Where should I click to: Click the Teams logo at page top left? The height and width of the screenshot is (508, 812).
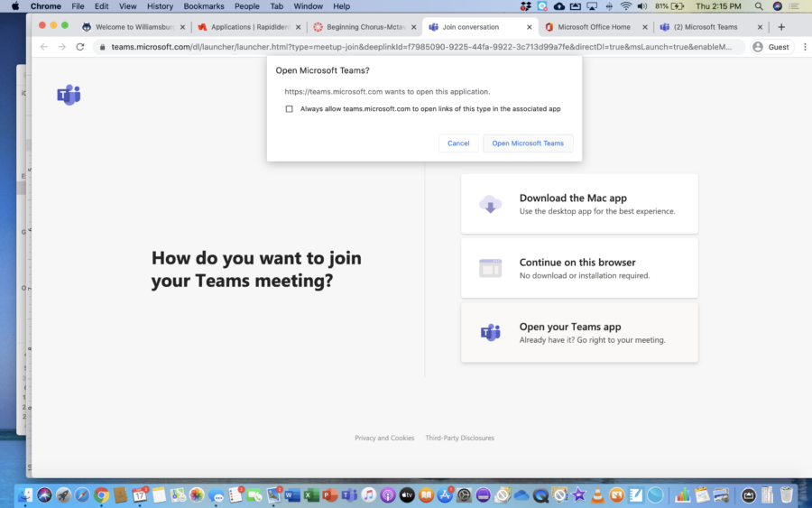pos(69,96)
